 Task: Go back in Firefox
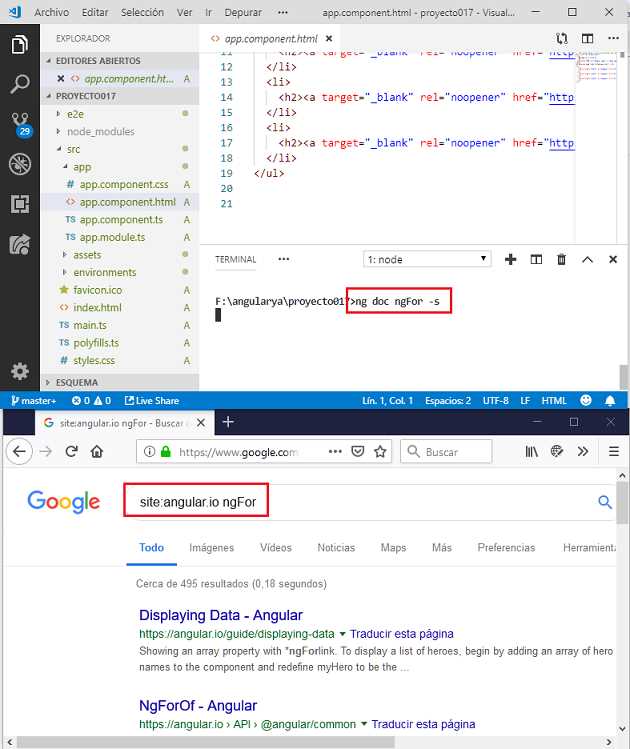20,451
